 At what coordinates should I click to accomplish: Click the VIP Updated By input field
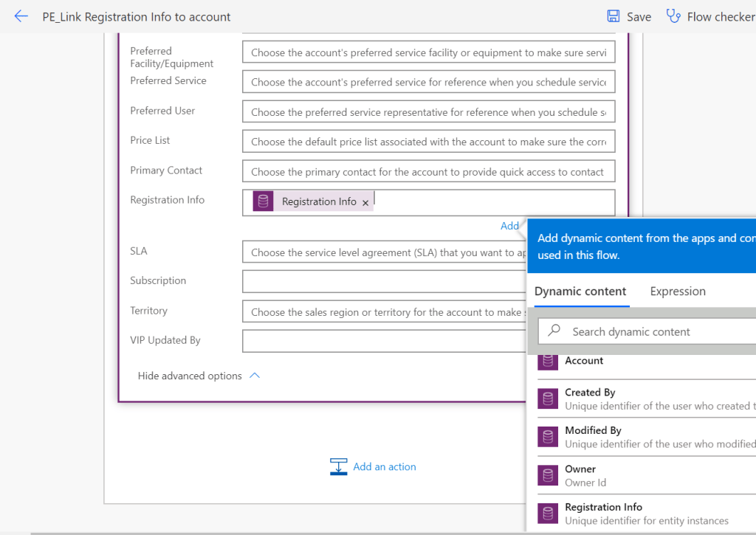click(384, 341)
